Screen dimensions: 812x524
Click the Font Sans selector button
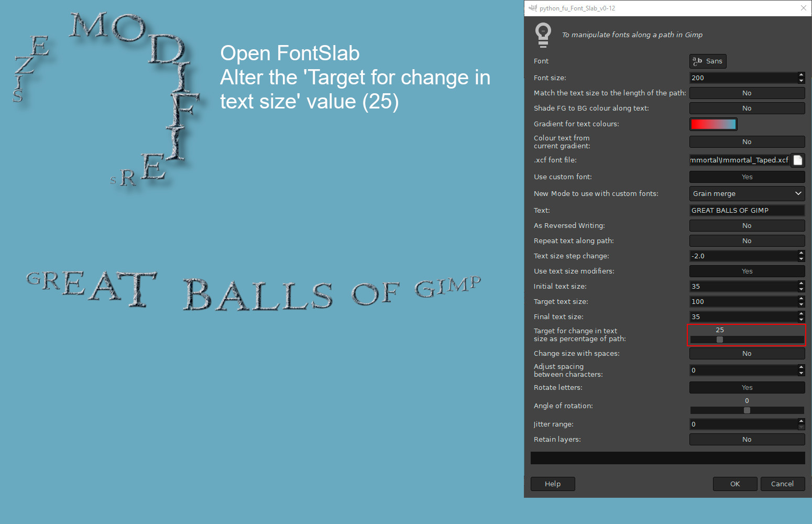click(x=708, y=61)
